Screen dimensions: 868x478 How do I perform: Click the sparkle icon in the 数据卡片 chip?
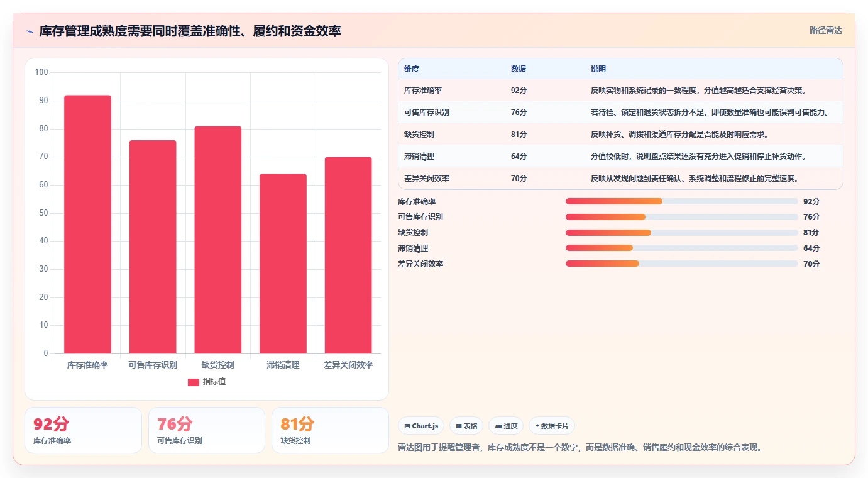tap(537, 426)
